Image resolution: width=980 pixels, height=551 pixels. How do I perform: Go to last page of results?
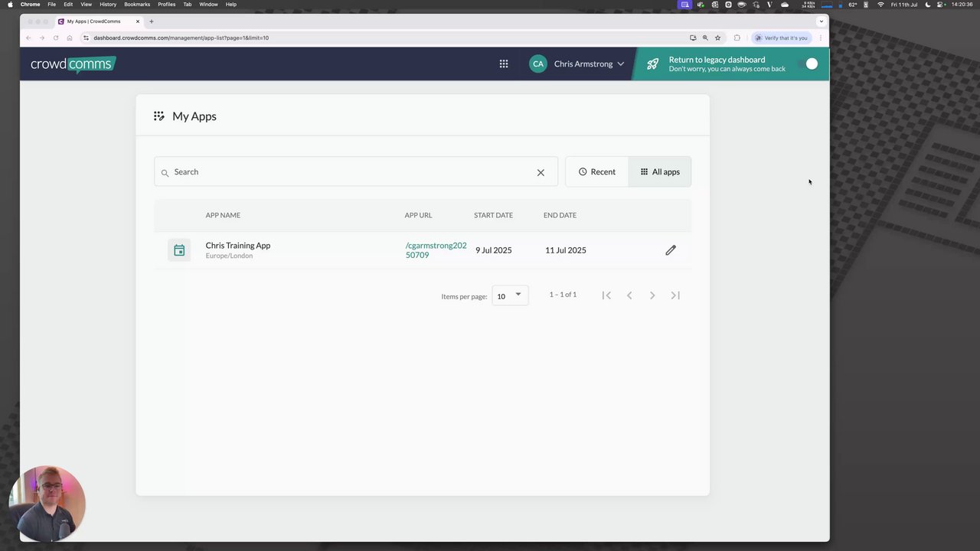(675, 295)
